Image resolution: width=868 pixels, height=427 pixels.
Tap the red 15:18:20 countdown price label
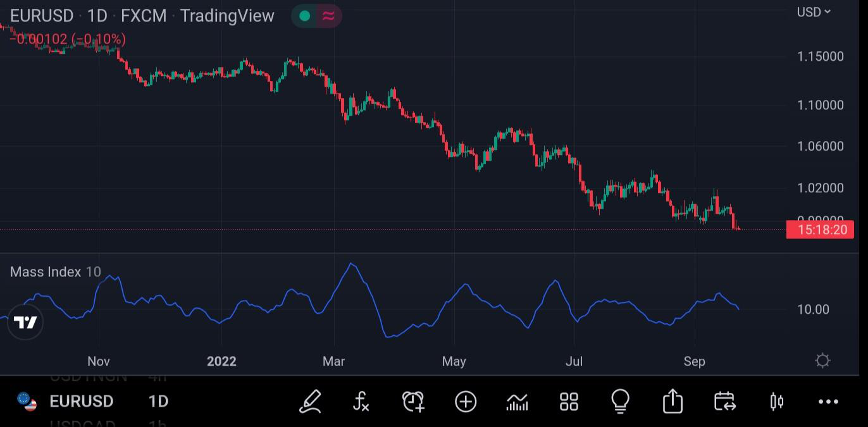pyautogui.click(x=820, y=230)
